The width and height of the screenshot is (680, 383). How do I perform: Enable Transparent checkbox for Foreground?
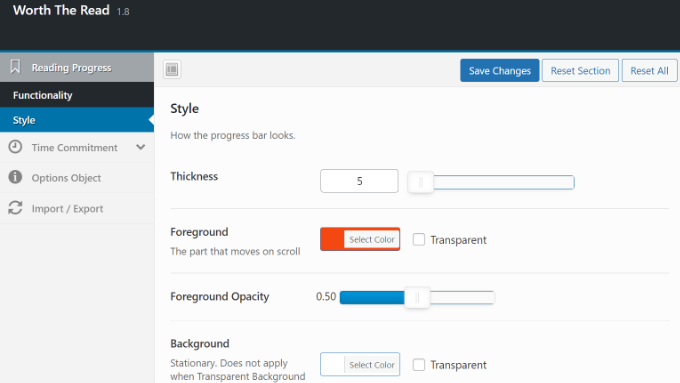(x=418, y=239)
